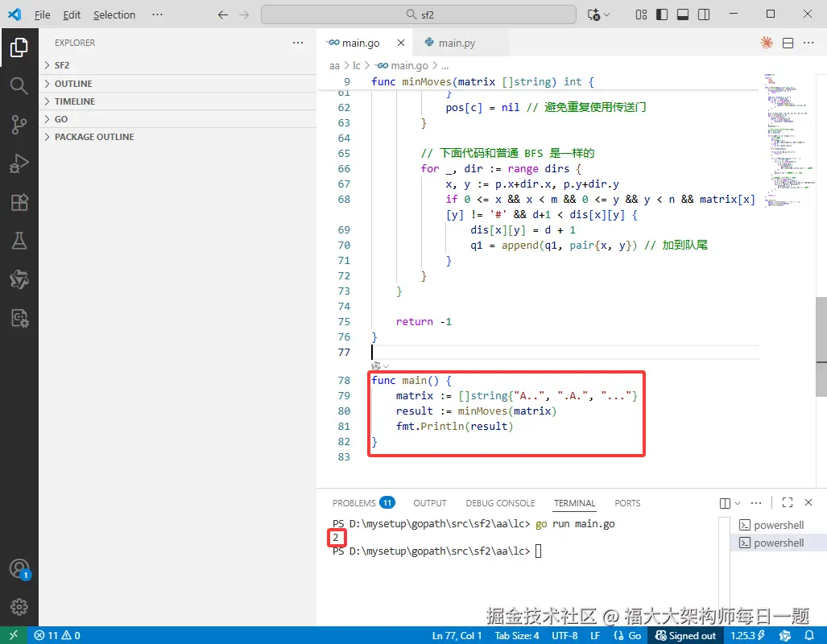
Task: Open the split terminal dropdown arrow
Action: click(x=738, y=503)
